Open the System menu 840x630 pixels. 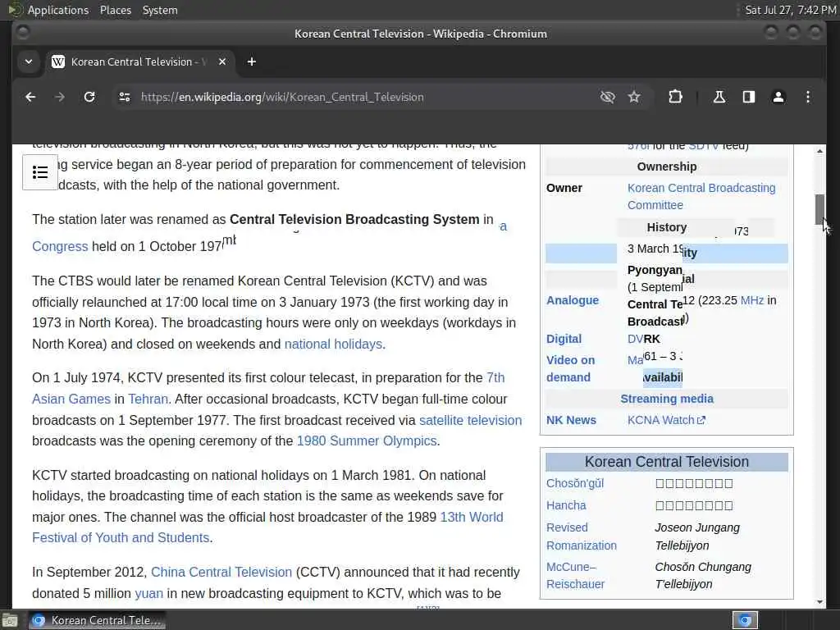click(x=160, y=10)
